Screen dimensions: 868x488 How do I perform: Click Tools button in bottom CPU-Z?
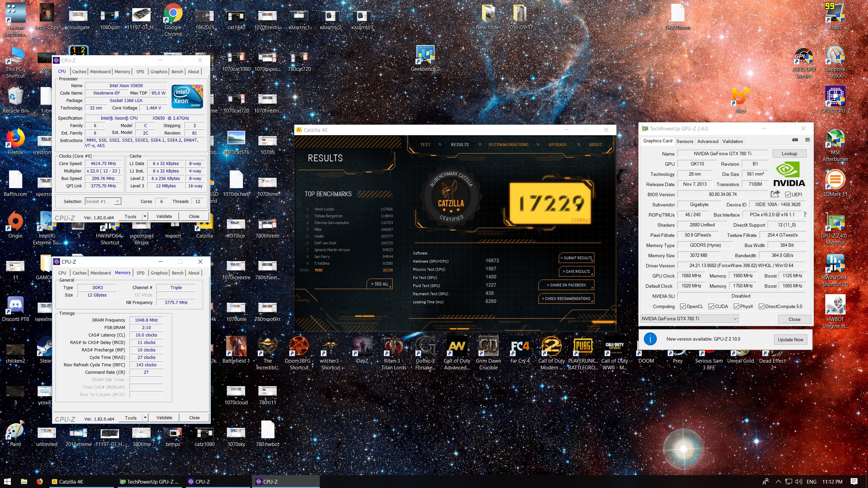pyautogui.click(x=131, y=418)
